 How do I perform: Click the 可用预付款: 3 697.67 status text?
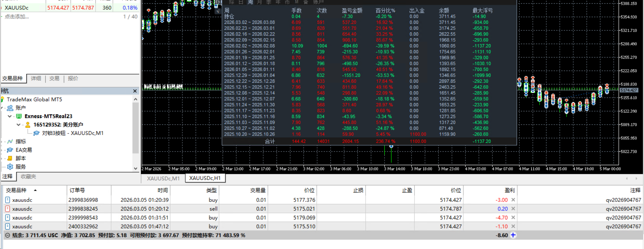154,235
